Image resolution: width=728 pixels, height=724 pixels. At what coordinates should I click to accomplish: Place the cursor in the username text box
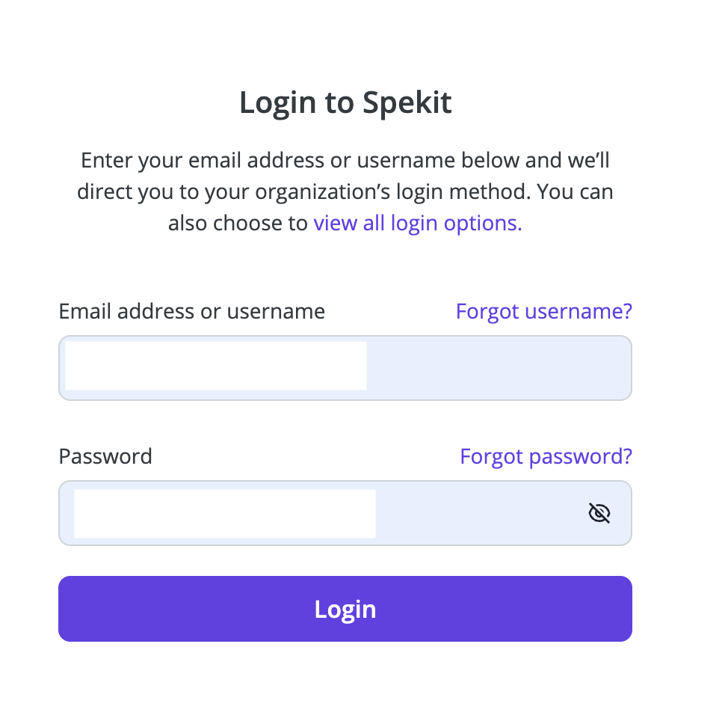345,368
